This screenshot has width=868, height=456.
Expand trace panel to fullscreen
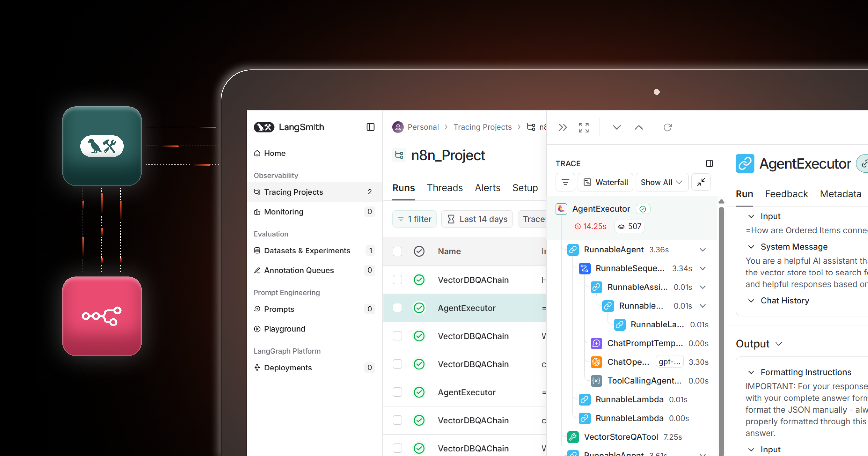tap(584, 128)
